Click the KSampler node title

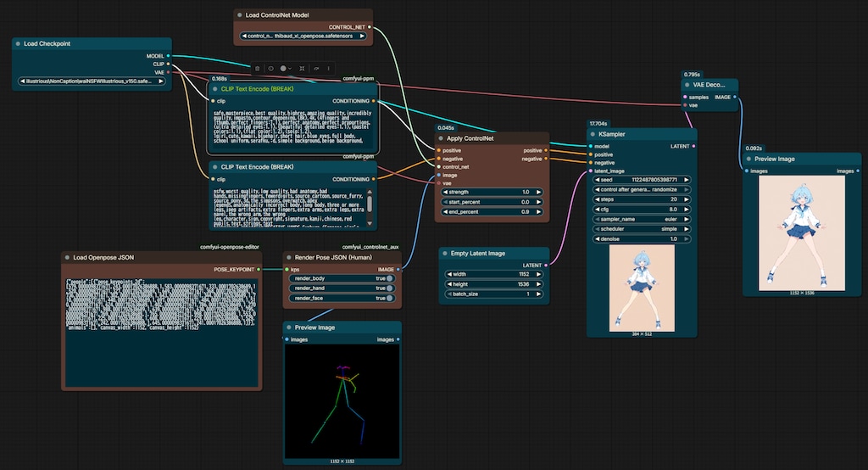(612, 134)
